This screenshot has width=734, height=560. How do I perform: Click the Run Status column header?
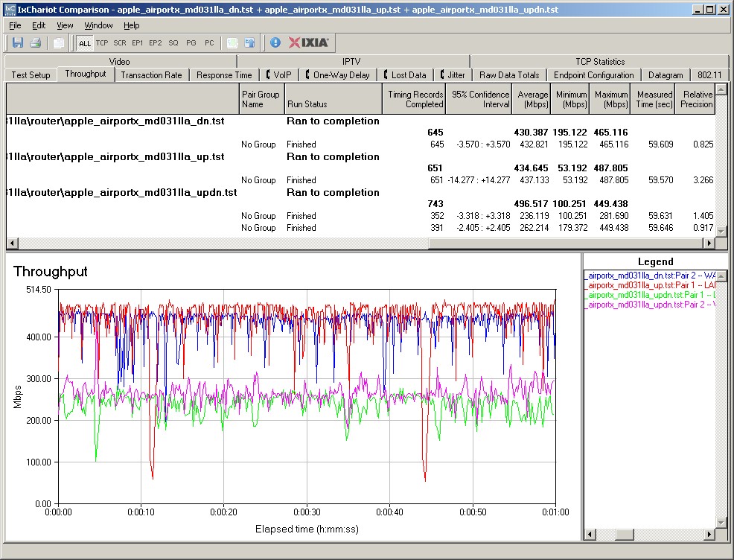coord(334,99)
